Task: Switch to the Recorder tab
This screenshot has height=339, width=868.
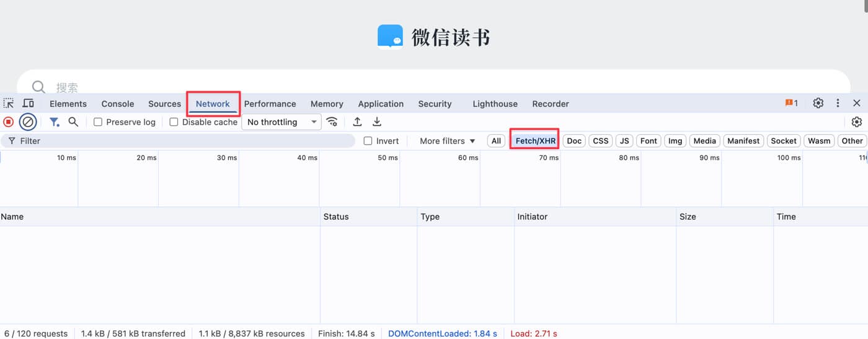Action: coord(551,104)
